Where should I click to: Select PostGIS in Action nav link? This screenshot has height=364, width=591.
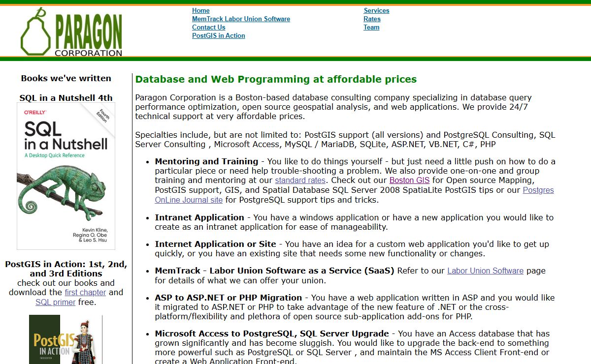click(218, 35)
